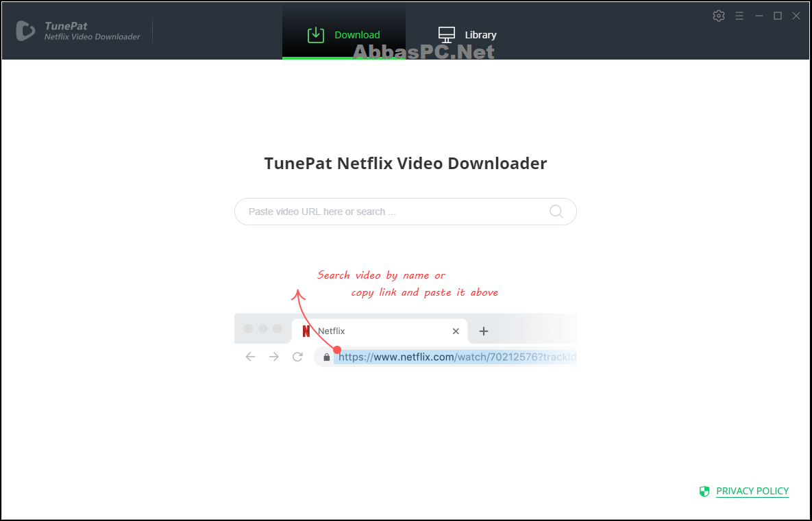The height and width of the screenshot is (521, 812).
Task: Click the illustration reload icon
Action: pos(298,357)
